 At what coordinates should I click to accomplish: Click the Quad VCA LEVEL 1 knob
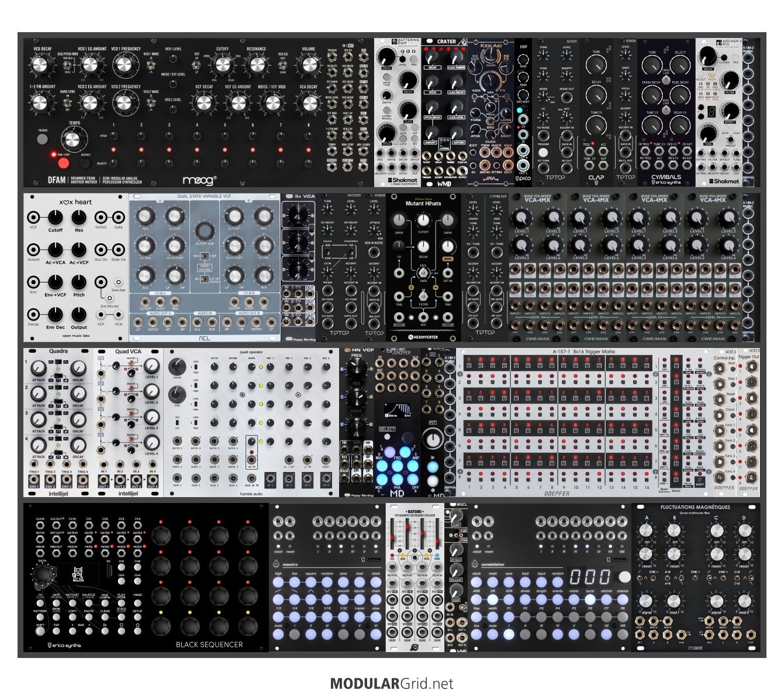pyautogui.click(x=151, y=366)
